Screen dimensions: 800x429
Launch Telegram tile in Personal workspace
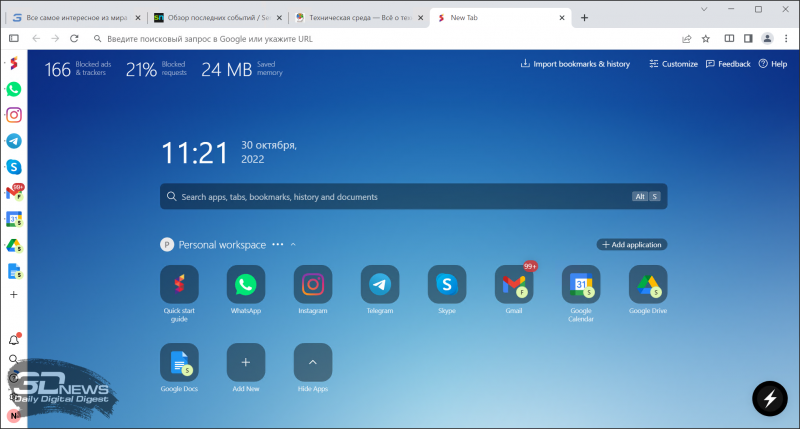tap(380, 284)
